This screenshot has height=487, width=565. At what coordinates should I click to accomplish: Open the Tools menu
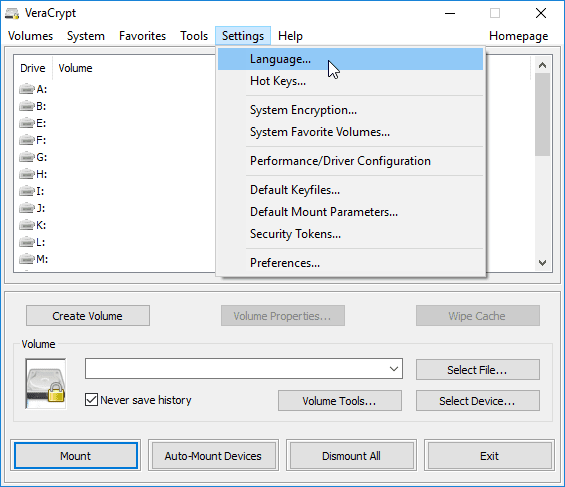(194, 36)
